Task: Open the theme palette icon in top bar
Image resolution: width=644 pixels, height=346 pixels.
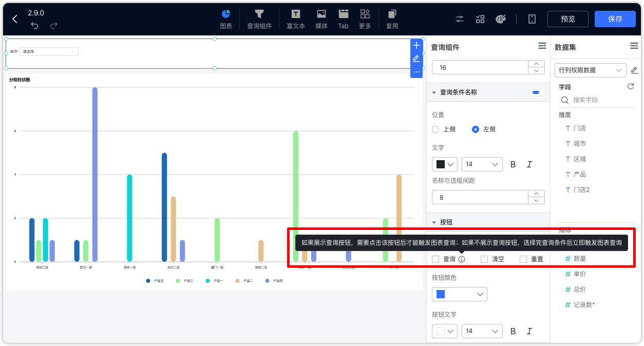Action: (x=501, y=18)
